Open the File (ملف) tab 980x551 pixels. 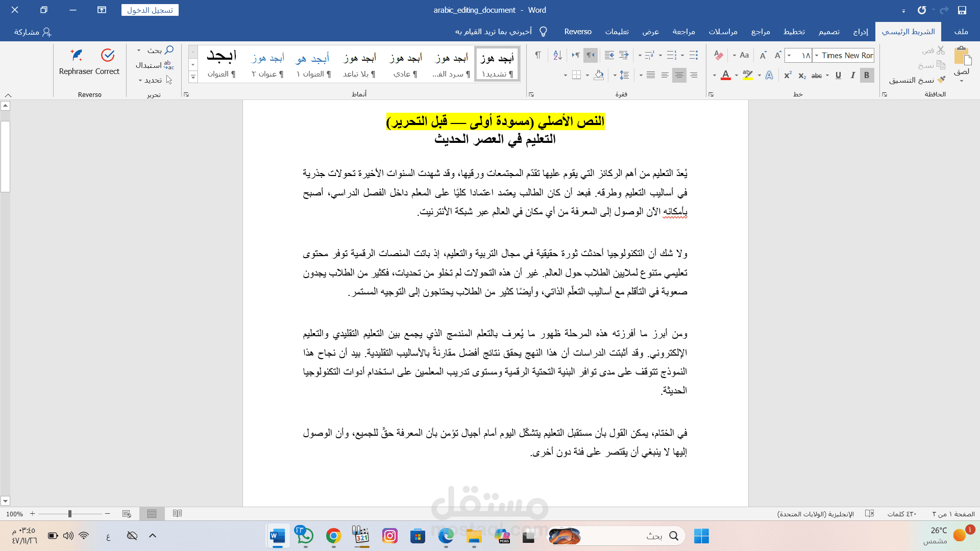(x=961, y=32)
